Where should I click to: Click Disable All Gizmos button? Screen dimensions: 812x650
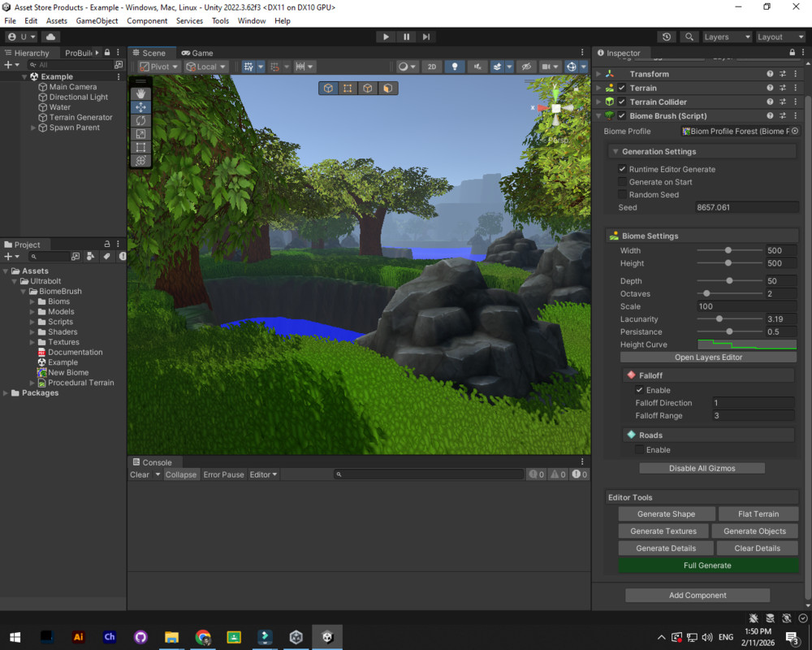pos(702,468)
